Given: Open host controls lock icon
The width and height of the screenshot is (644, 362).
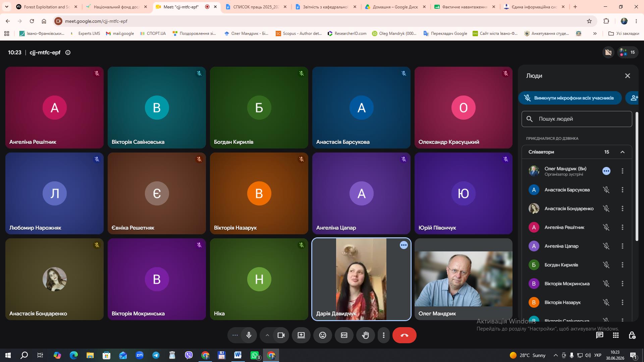Looking at the screenshot, I should click(x=632, y=335).
